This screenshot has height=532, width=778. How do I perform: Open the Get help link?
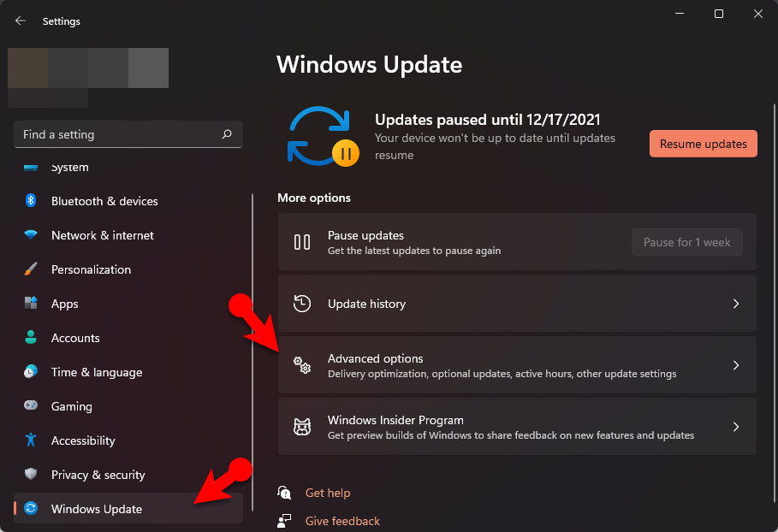click(x=327, y=493)
